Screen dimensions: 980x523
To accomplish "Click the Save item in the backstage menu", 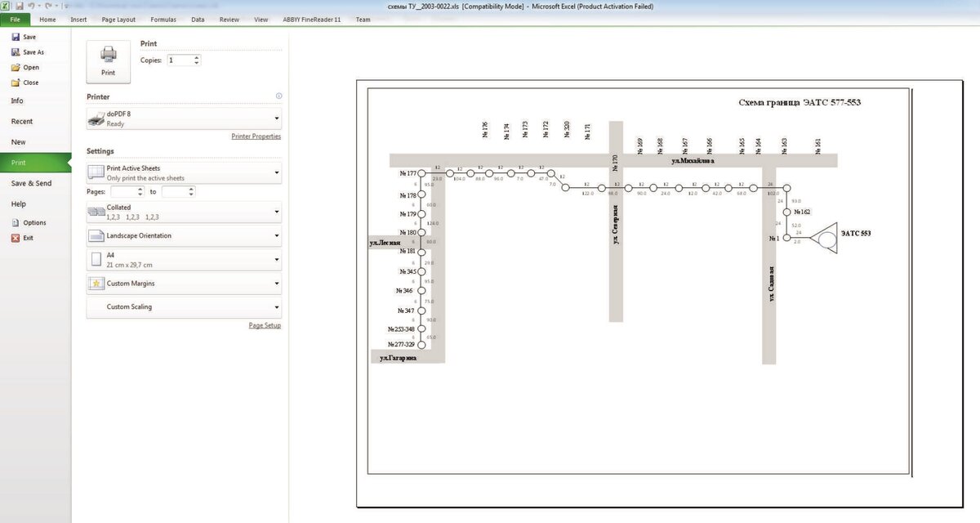I will point(24,37).
